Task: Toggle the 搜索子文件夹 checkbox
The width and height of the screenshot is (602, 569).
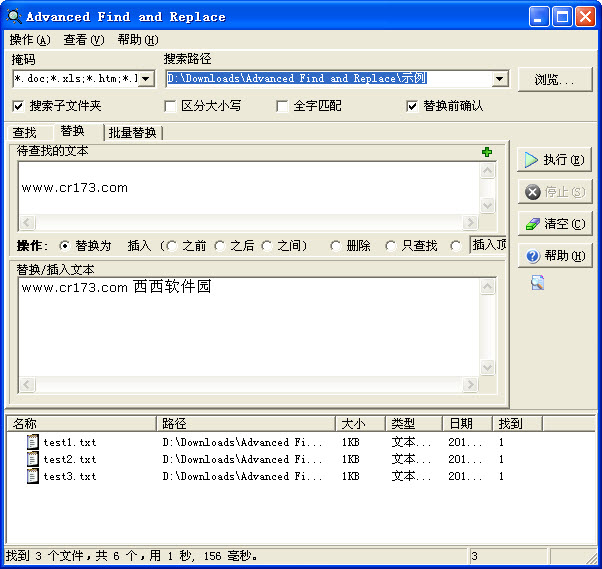Action: click(x=18, y=106)
